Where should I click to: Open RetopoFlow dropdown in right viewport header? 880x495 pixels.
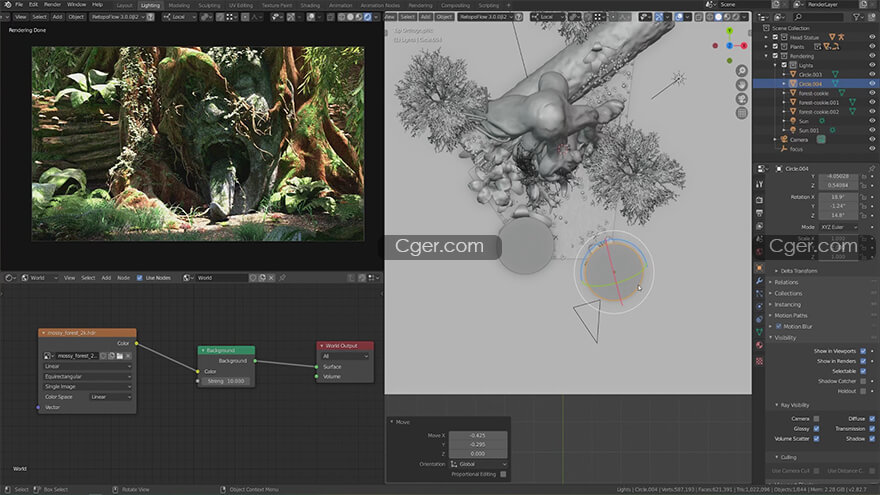(x=485, y=17)
